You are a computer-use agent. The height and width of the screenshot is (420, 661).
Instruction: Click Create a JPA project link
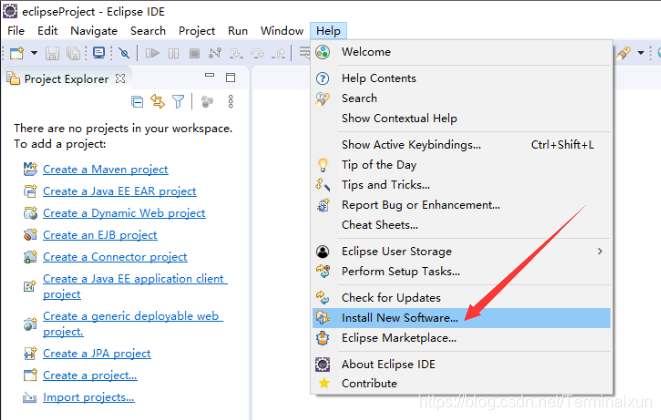click(x=97, y=354)
